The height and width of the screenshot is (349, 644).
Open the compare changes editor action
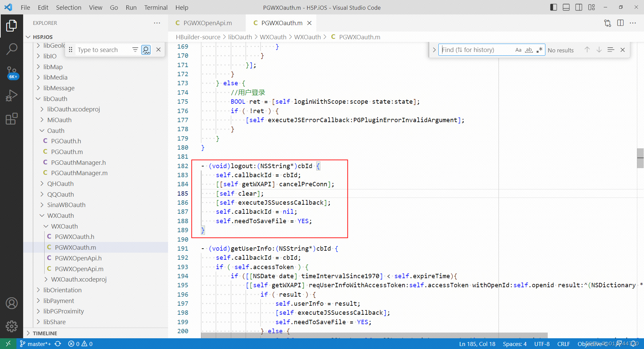click(607, 23)
